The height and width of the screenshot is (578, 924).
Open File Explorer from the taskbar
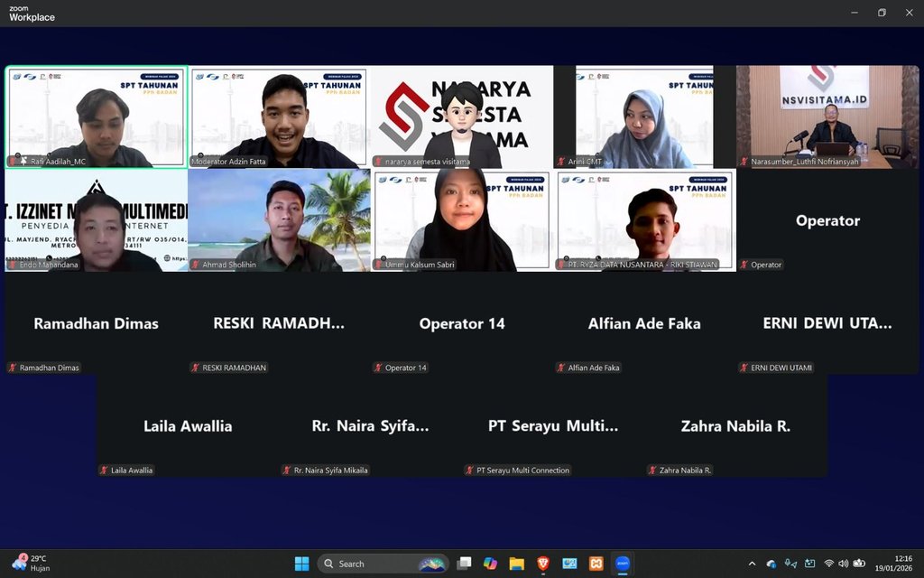(517, 564)
